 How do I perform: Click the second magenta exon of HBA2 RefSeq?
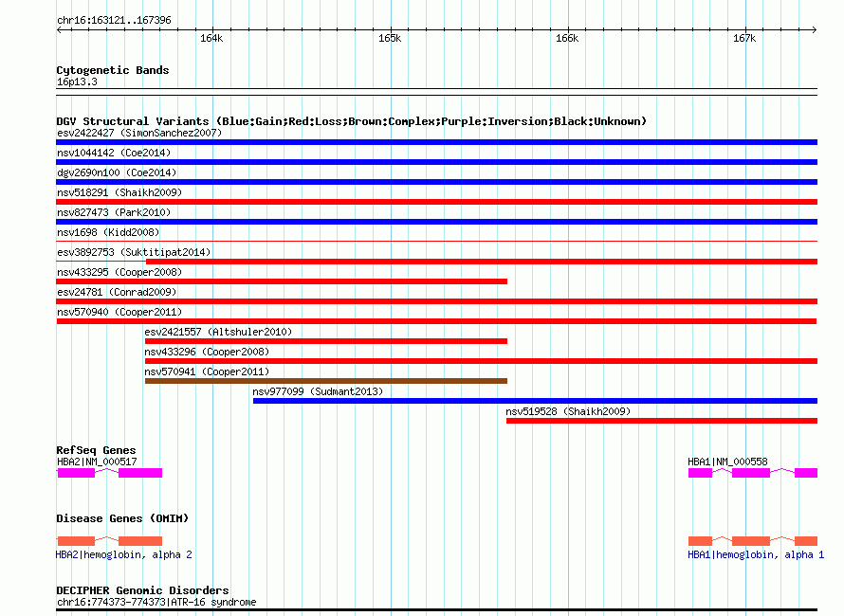(140, 473)
